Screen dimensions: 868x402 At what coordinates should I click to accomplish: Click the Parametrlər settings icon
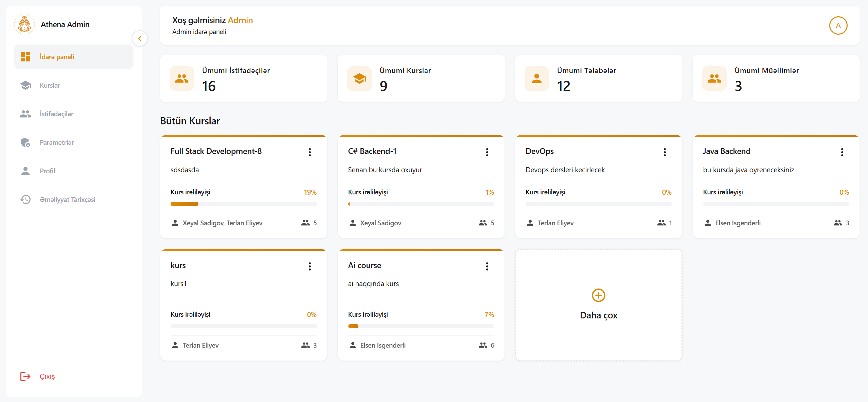point(25,142)
